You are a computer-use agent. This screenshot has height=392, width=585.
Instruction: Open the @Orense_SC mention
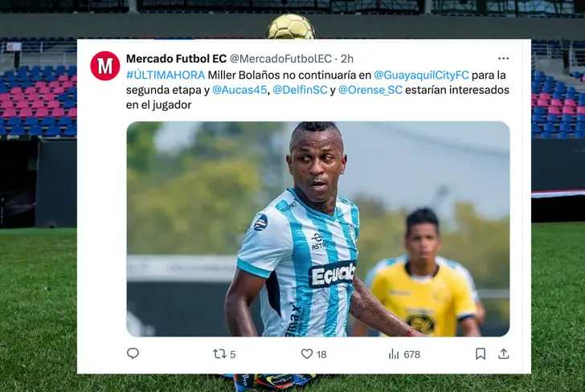pos(370,90)
